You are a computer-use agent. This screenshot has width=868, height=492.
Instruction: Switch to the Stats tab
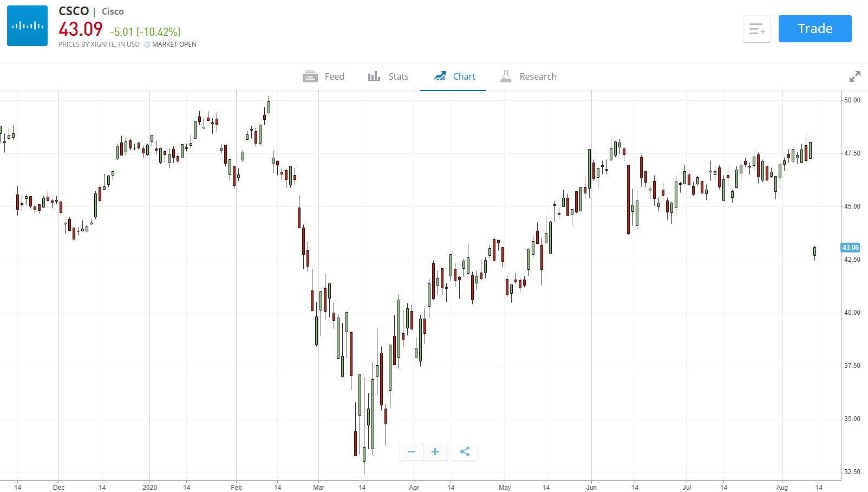(398, 76)
